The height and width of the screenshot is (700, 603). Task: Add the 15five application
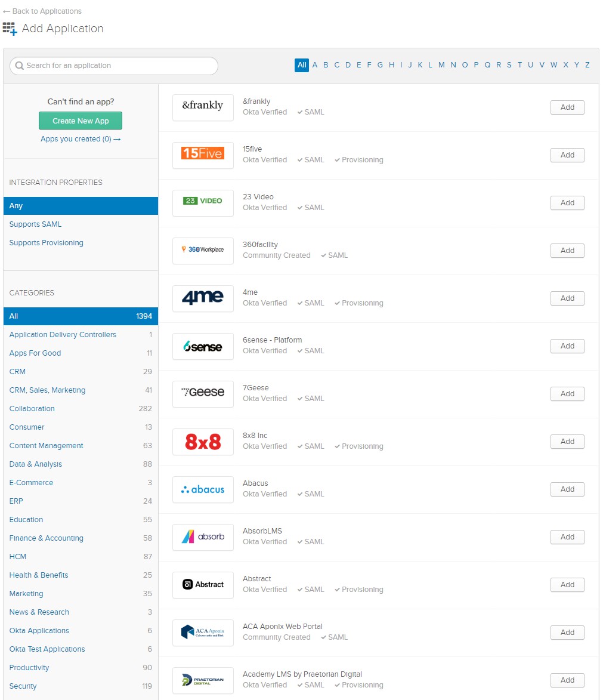[x=567, y=155]
